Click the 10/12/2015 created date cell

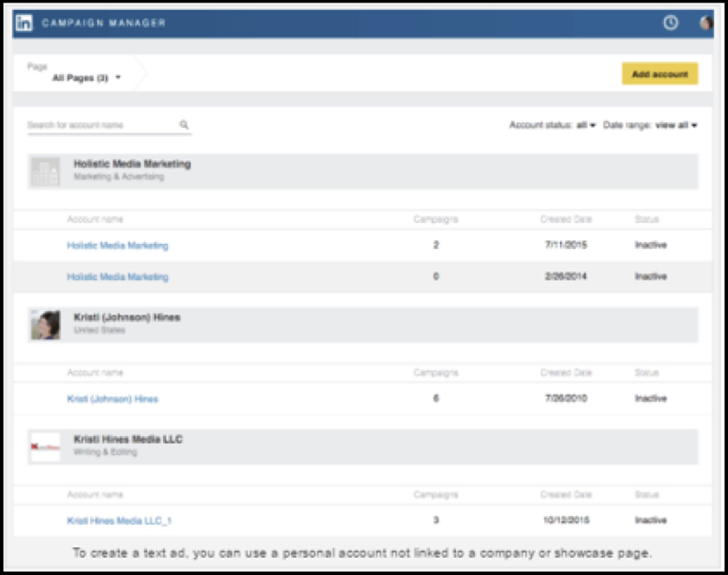pyautogui.click(x=566, y=520)
